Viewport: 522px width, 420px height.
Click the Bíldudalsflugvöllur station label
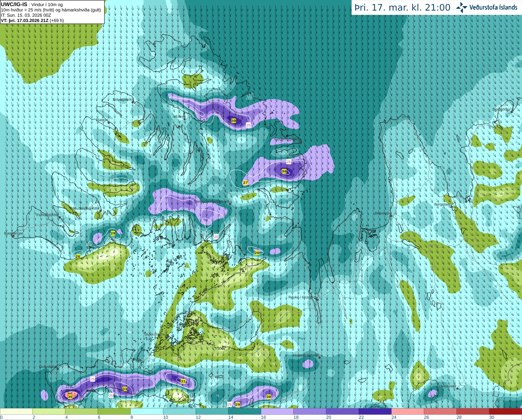coord(85,208)
